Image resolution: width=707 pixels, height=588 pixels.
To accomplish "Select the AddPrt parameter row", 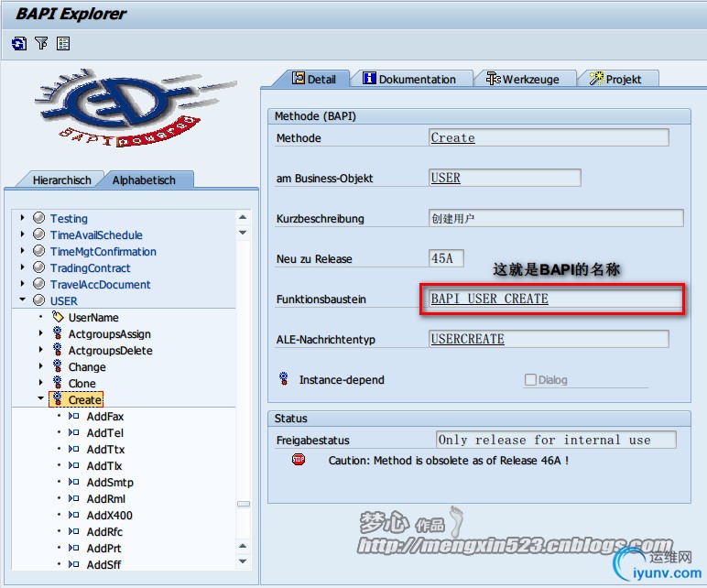I will tap(103, 549).
